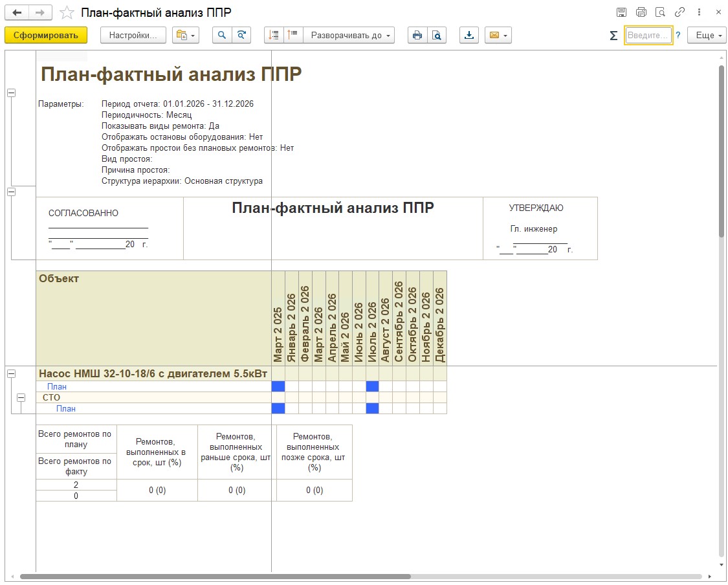The image size is (728, 585).
Task: Save report to file download icon
Action: click(469, 36)
